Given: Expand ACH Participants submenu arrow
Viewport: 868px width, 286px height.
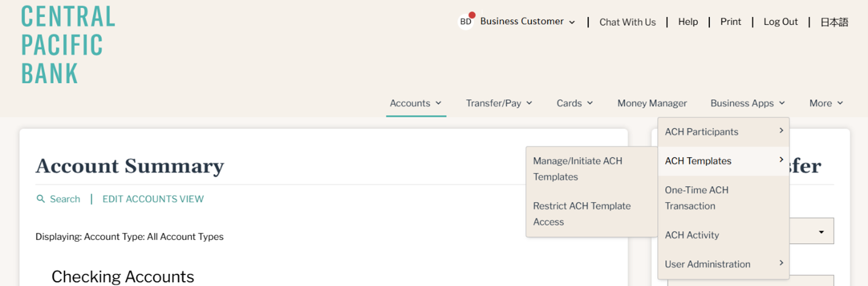Looking at the screenshot, I should 781,131.
